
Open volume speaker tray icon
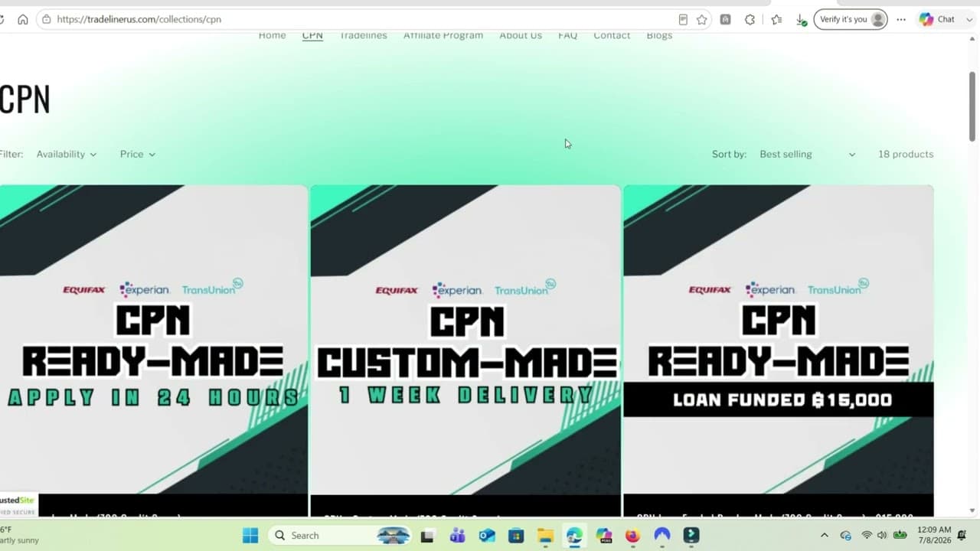(x=882, y=536)
